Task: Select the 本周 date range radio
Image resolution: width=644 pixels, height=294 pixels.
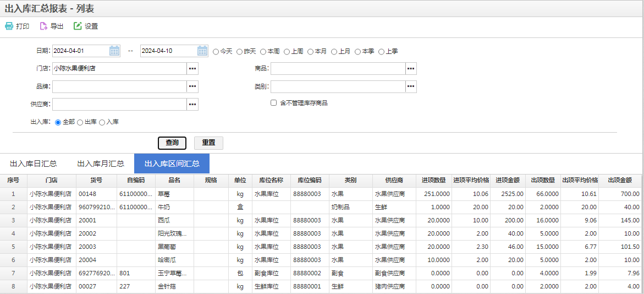Action: pos(263,52)
